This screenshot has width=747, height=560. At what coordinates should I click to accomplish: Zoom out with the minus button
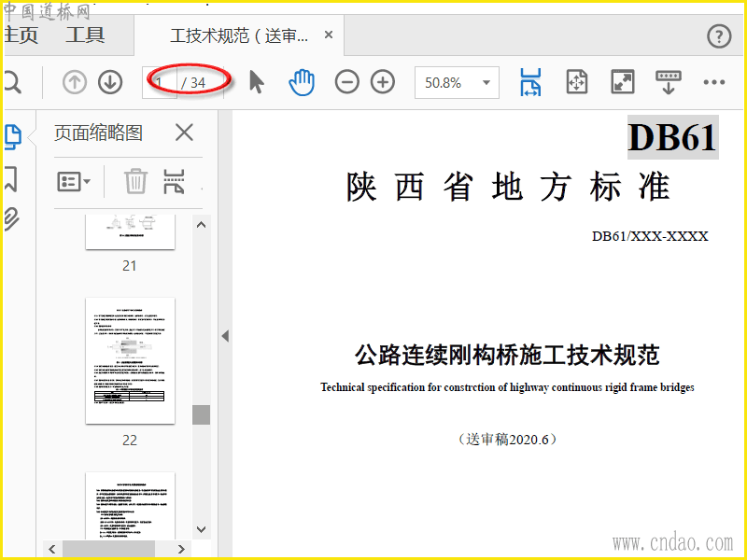click(x=346, y=82)
